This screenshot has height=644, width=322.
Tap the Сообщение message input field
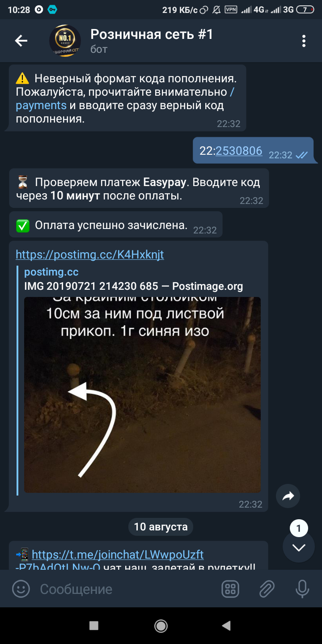tap(125, 589)
